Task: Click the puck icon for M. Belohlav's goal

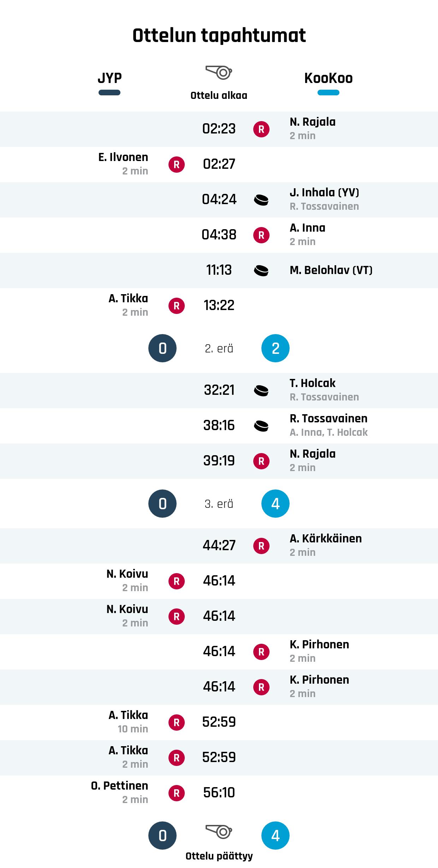Action: 261,271
